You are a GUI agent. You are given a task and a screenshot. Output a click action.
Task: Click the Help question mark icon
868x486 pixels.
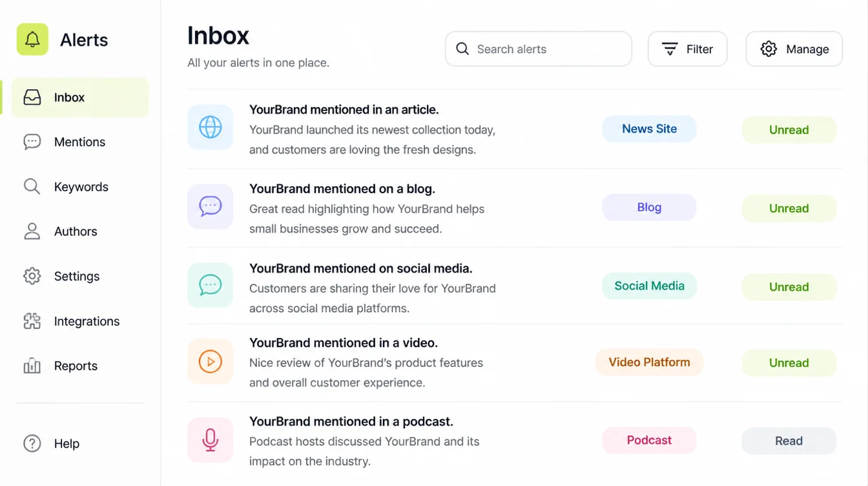(32, 443)
